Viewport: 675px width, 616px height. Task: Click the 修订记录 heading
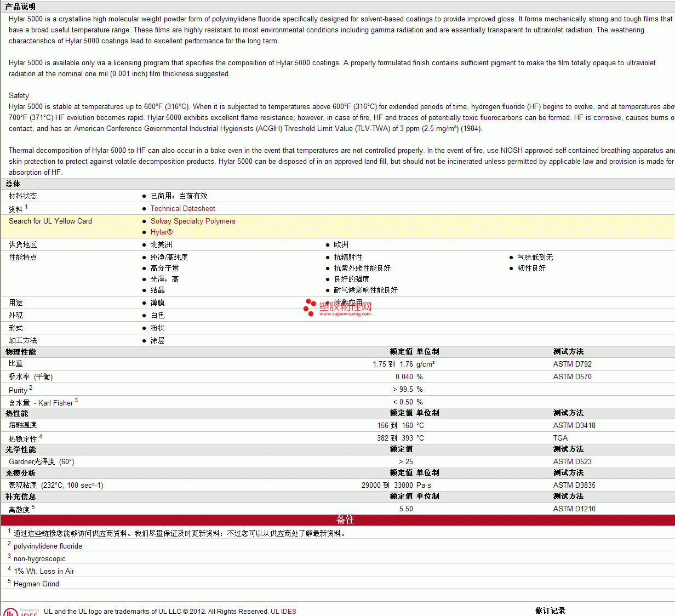[550, 611]
